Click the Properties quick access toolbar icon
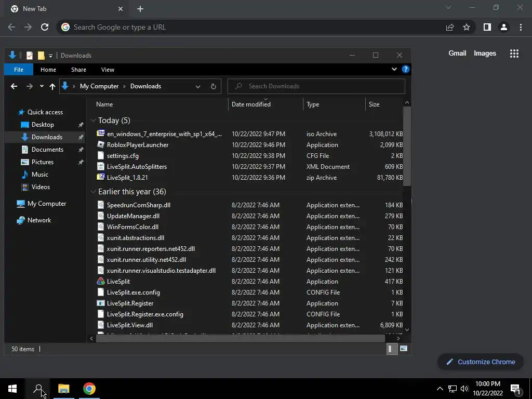Image resolution: width=532 pixels, height=399 pixels. pyautogui.click(x=30, y=55)
